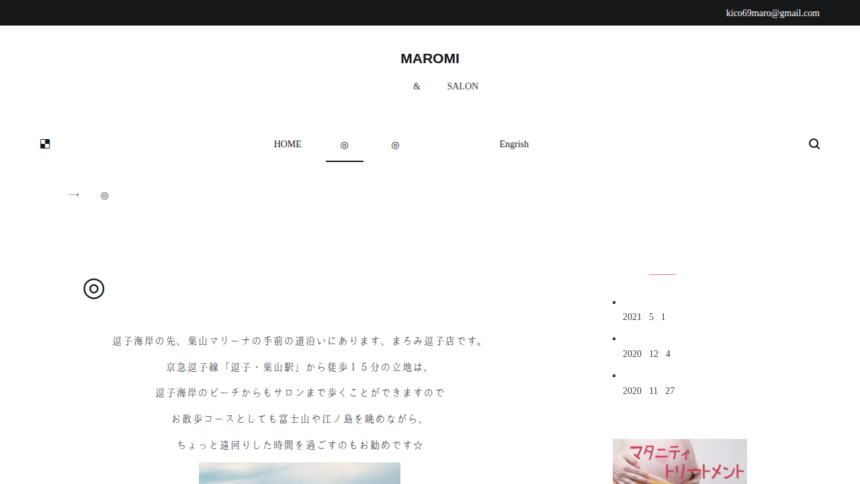This screenshot has width=860, height=484.
Task: Select the second ◎ navigation menu item
Action: click(395, 145)
